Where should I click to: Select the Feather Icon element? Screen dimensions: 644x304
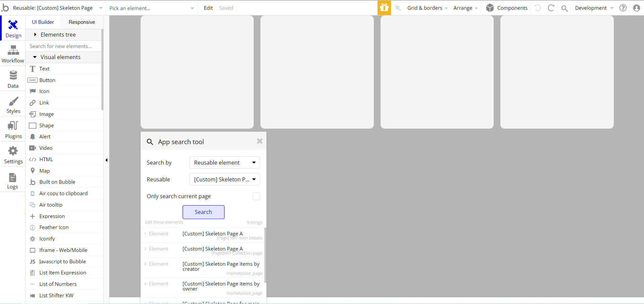pos(63,227)
